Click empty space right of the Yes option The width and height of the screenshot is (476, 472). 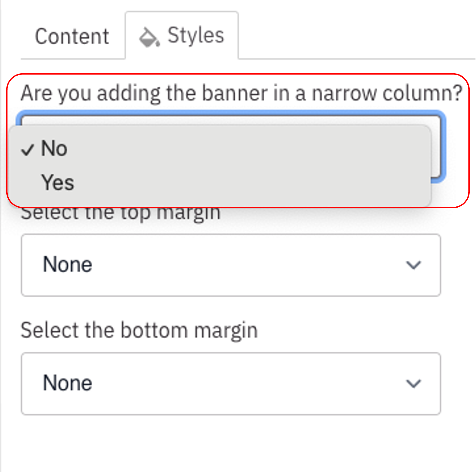pos(246,182)
